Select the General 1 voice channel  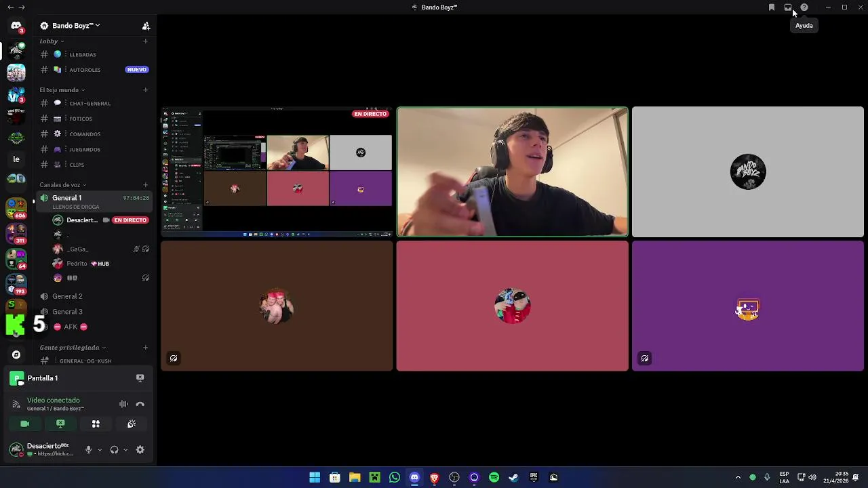point(94,201)
